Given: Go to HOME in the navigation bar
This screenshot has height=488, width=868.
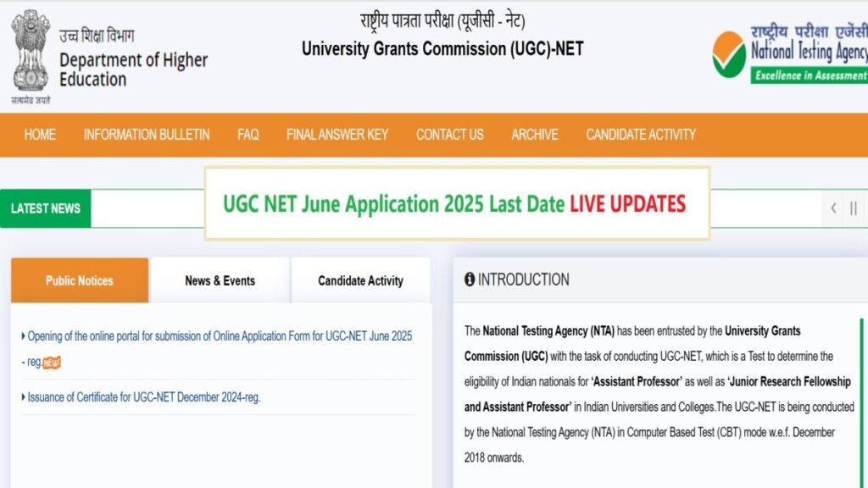Looking at the screenshot, I should click(x=40, y=135).
